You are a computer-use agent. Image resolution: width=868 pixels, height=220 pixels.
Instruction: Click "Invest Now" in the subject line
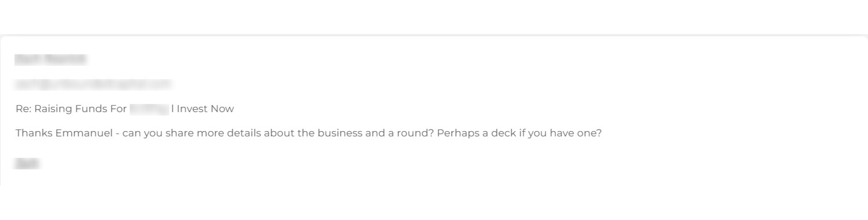click(205, 109)
